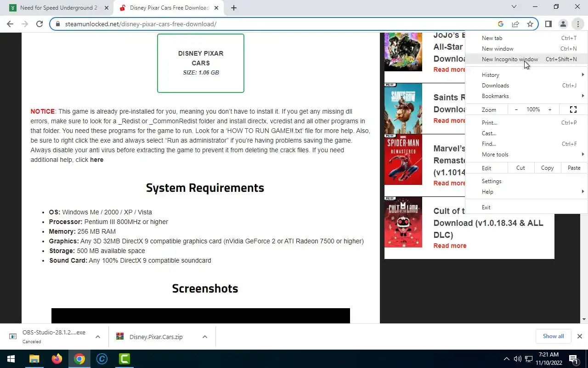This screenshot has width=588, height=368.
Task: Choose New Incognito window entry
Action: (x=526, y=59)
